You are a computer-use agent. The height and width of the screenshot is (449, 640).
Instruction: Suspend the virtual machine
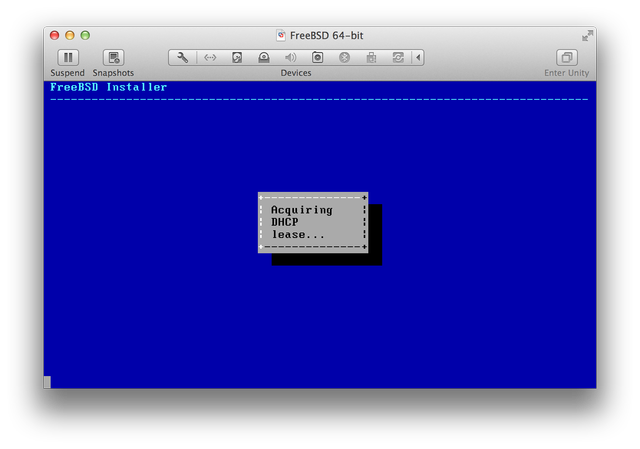68,58
